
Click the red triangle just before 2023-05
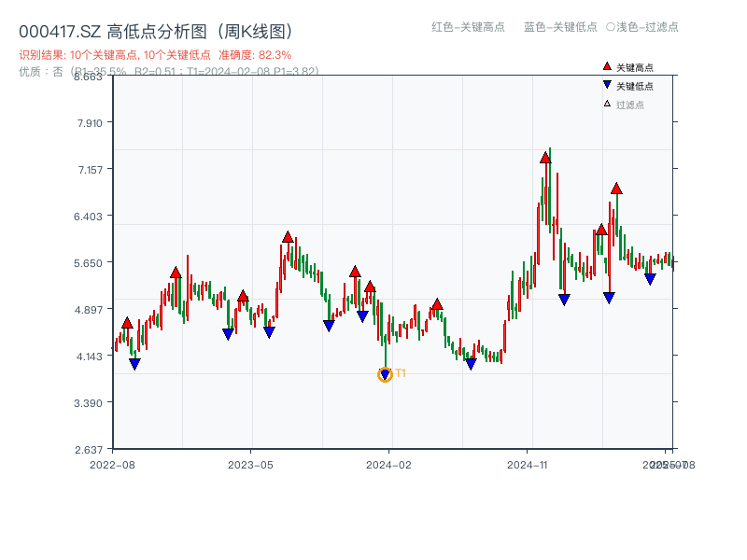pyautogui.click(x=243, y=296)
